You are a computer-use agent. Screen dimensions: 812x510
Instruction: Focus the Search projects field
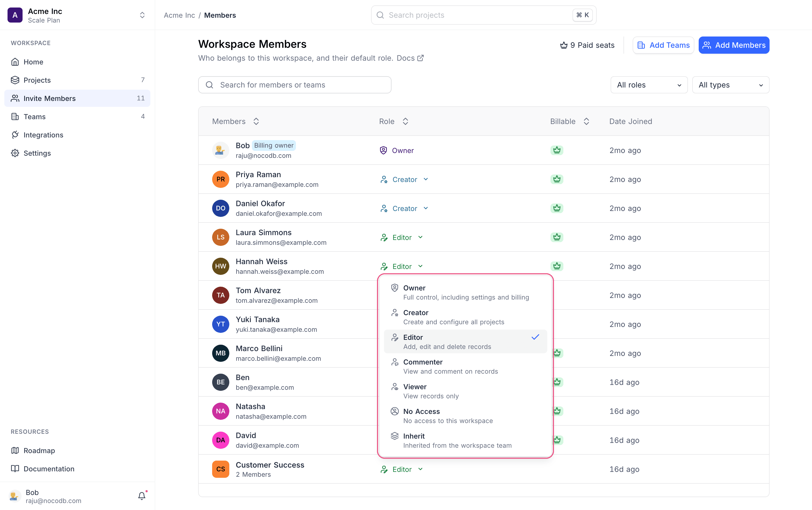[x=484, y=15]
